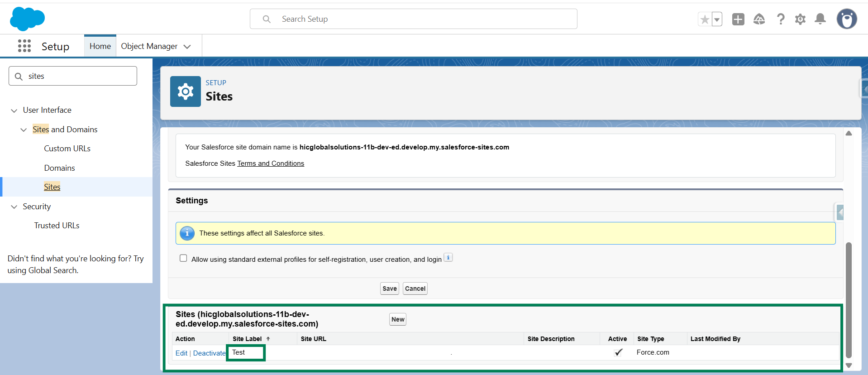Open the Favorites list dropdown arrow
Image resolution: width=868 pixels, height=375 pixels.
point(717,19)
